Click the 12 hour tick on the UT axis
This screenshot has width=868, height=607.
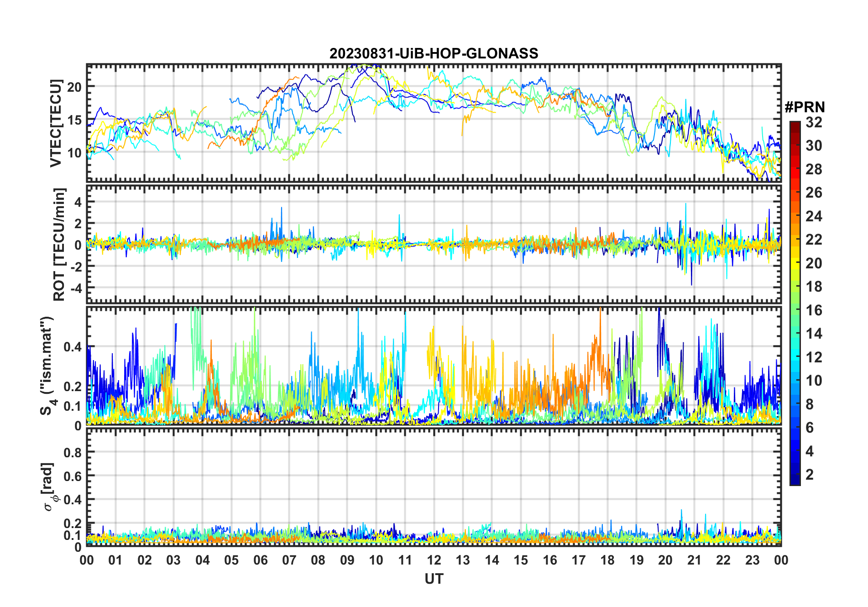[434, 560]
